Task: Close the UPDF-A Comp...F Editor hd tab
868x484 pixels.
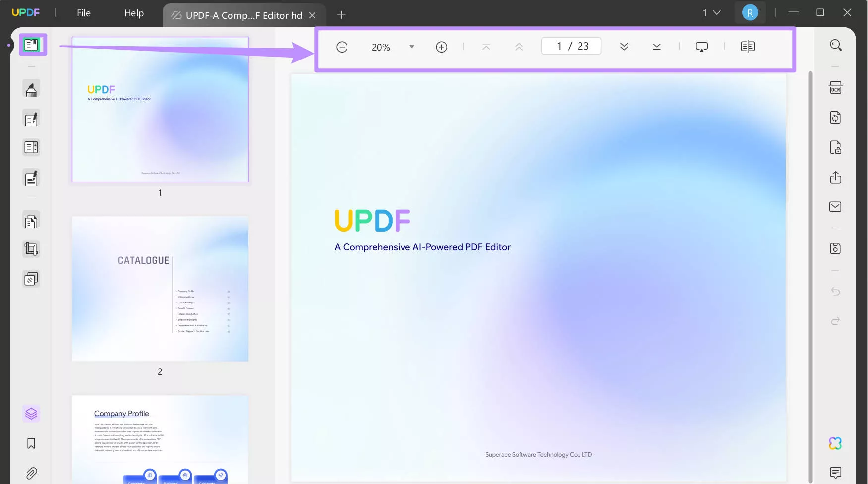Action: point(312,15)
